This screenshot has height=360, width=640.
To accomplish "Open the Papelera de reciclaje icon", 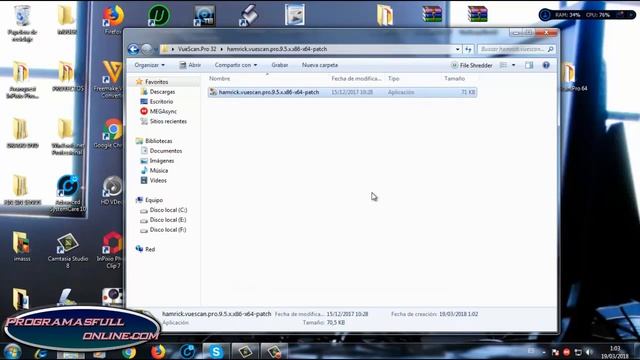I will (x=22, y=23).
